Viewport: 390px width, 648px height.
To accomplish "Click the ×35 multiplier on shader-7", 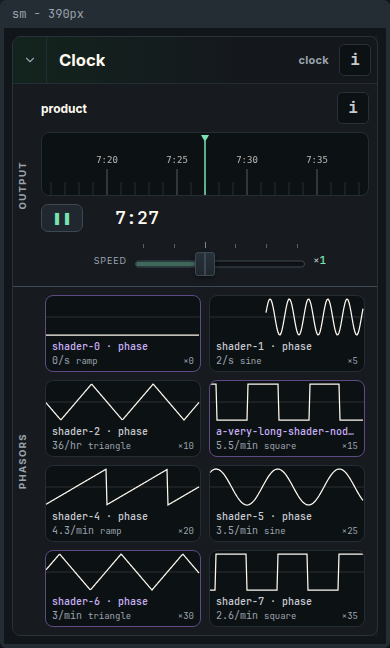I will pyautogui.click(x=350, y=616).
